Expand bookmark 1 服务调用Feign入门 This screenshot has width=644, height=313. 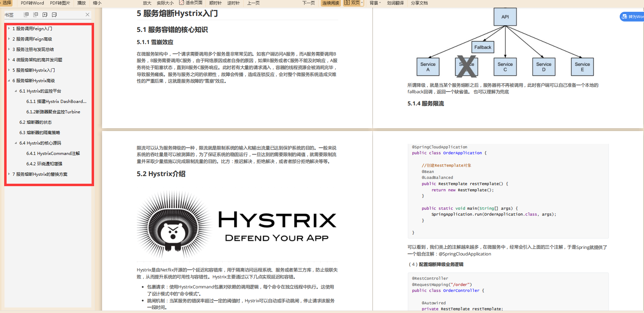[x=9, y=28]
